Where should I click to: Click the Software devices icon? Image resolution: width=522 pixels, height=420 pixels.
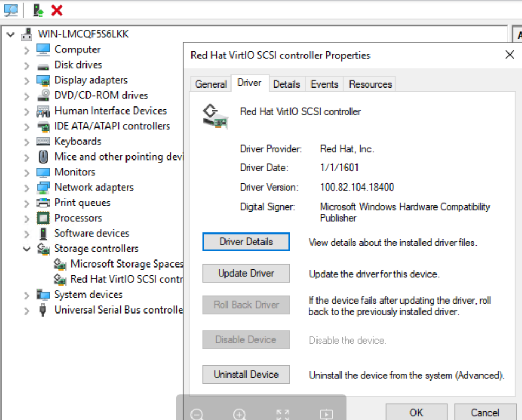click(43, 234)
